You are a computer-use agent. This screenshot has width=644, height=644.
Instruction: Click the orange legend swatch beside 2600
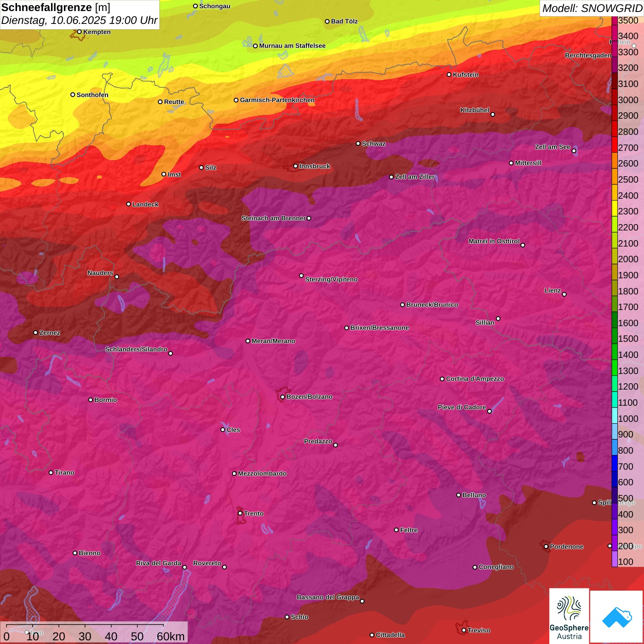(x=615, y=160)
